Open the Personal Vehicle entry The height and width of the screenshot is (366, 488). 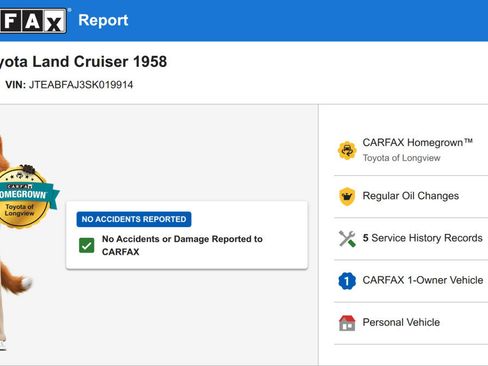pyautogui.click(x=411, y=323)
